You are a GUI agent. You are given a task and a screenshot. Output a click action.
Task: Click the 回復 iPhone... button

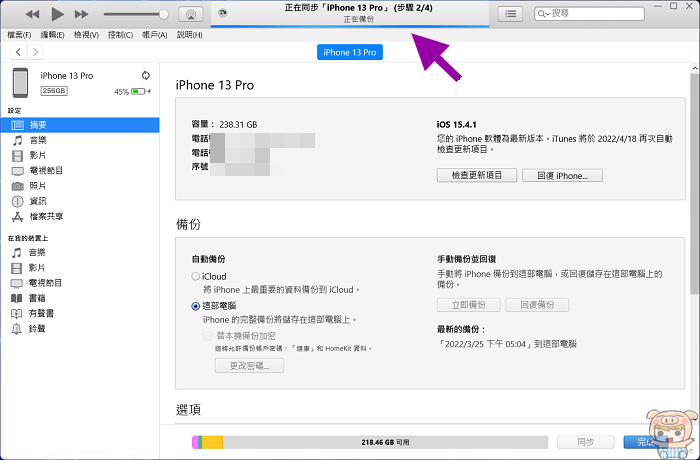568,175
